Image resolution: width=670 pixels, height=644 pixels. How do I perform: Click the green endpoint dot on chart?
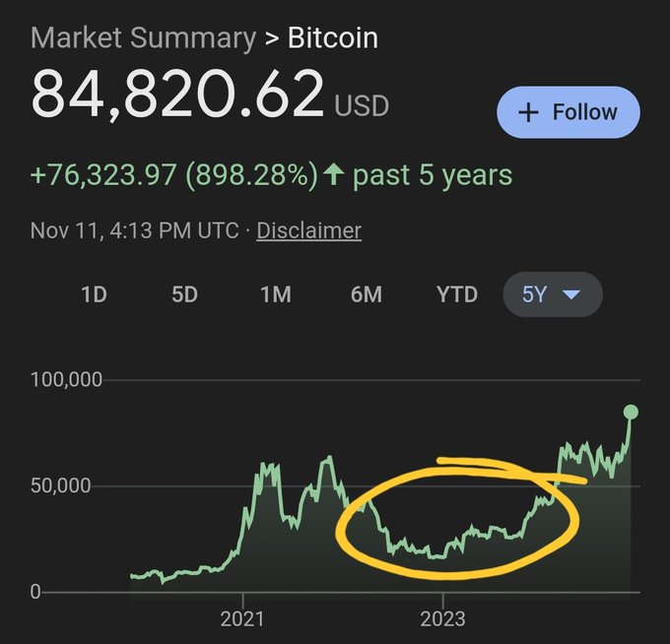point(631,412)
